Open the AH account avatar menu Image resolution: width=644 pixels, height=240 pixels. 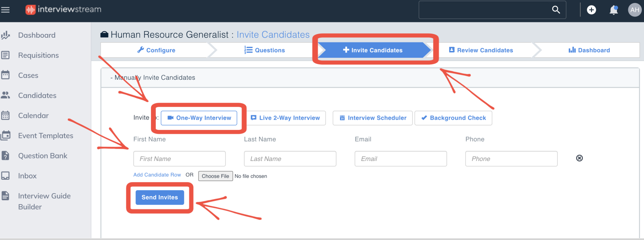click(635, 10)
